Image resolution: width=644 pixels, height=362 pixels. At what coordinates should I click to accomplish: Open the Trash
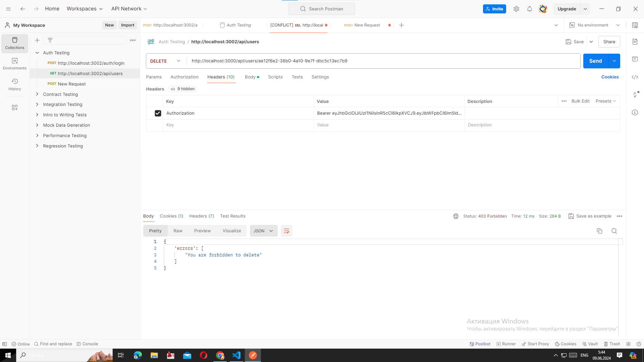pos(612,344)
